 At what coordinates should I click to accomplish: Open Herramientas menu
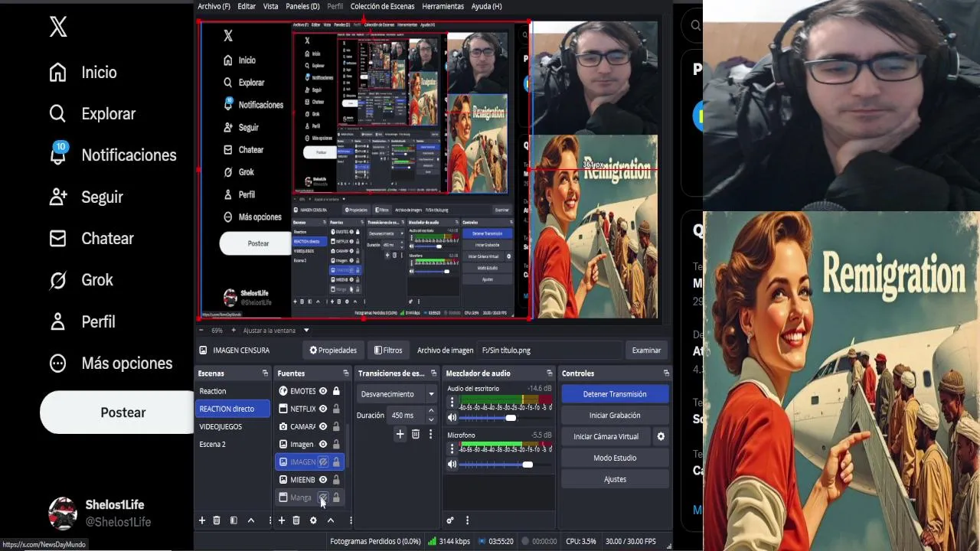(443, 6)
